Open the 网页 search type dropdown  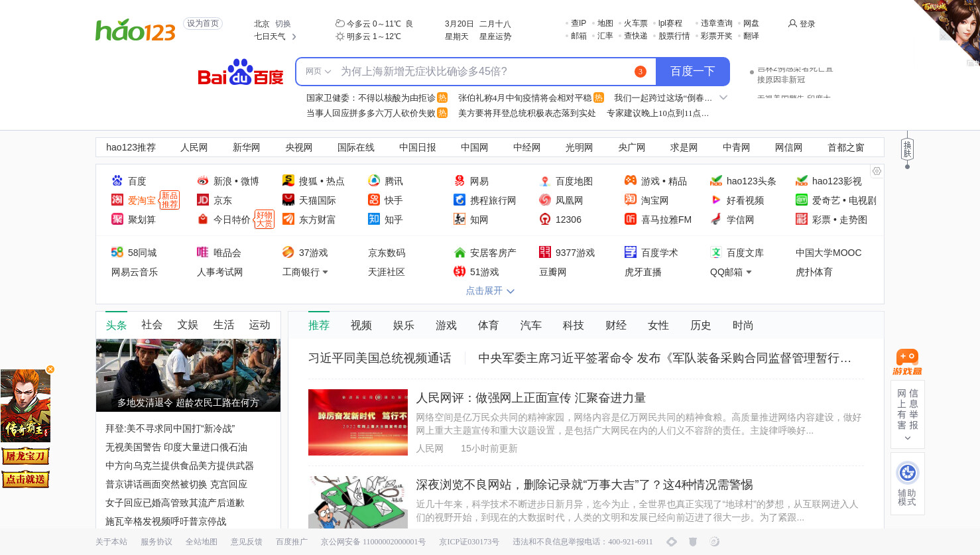(318, 72)
